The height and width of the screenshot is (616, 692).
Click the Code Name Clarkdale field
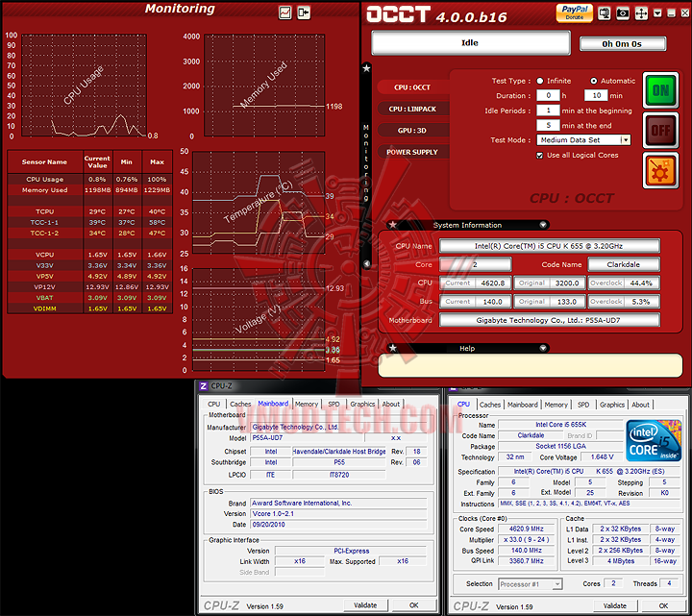[x=624, y=264]
